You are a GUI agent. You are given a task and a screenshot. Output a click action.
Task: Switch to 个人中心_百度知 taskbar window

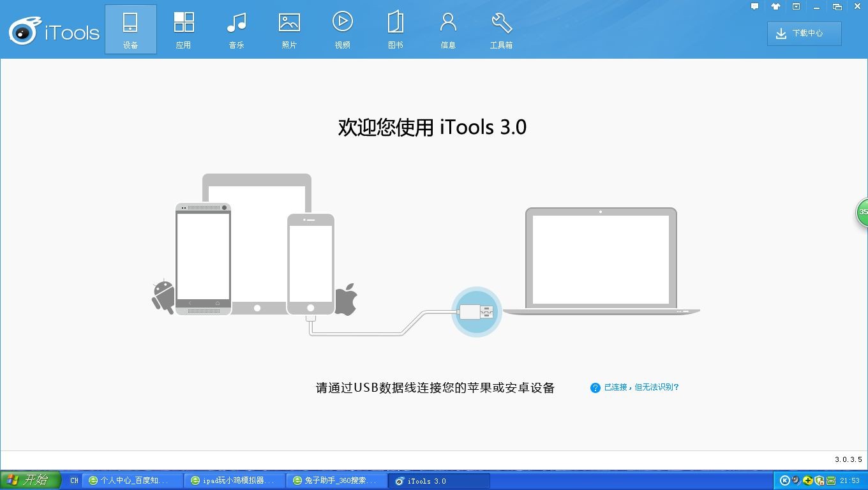coord(133,480)
